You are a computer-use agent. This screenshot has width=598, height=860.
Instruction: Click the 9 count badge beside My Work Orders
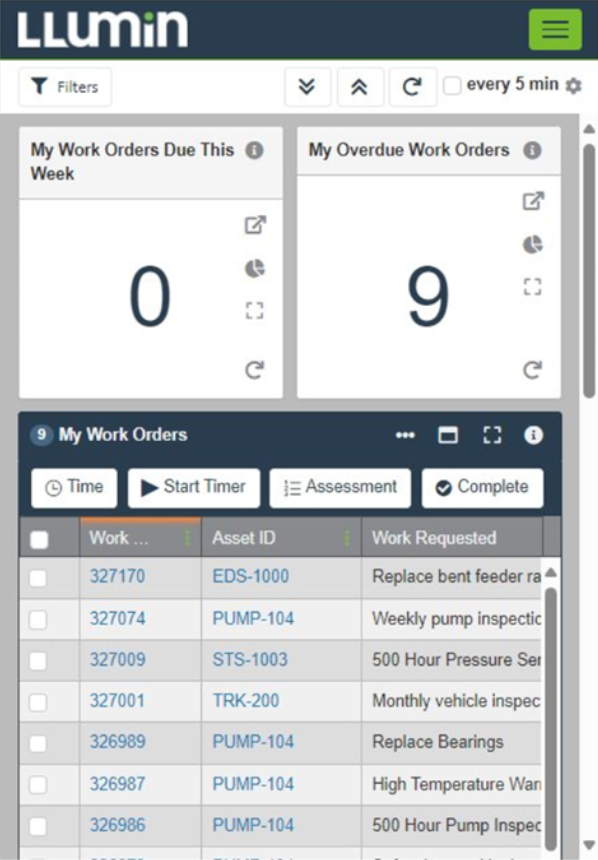tap(41, 435)
